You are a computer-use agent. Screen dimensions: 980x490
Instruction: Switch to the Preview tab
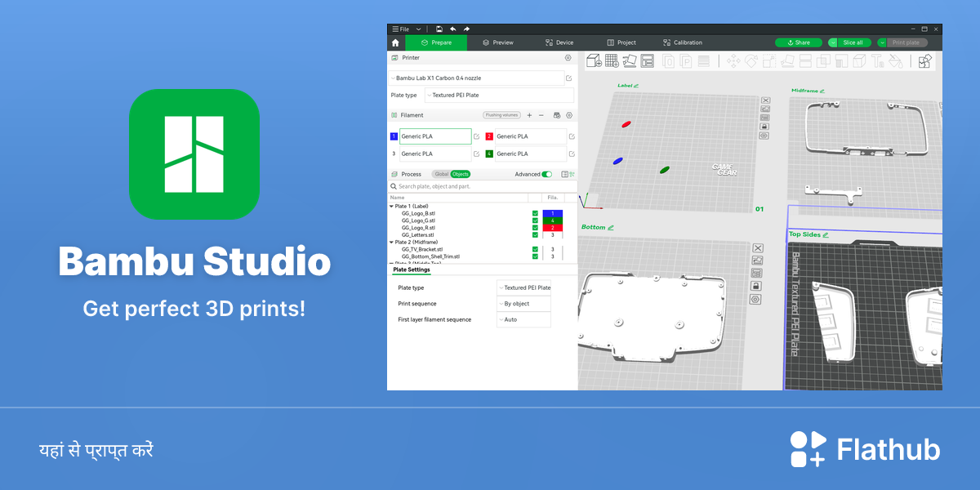(498, 42)
